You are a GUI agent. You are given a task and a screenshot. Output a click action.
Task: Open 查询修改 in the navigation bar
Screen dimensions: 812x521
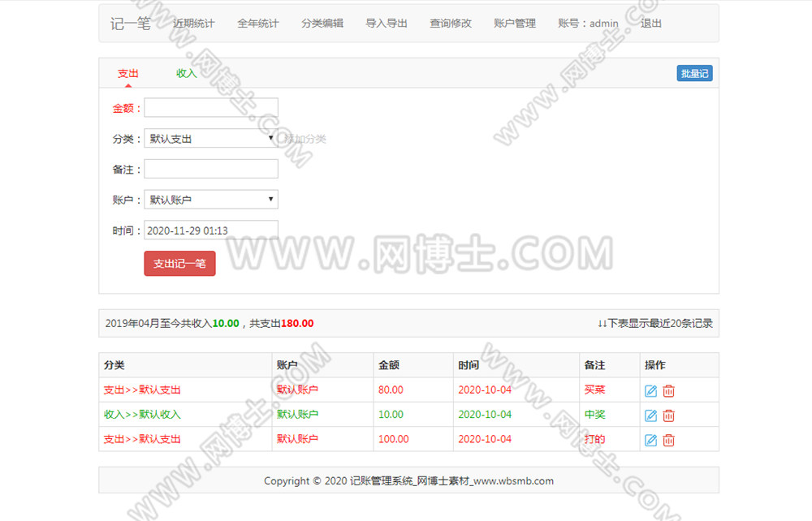click(x=451, y=24)
